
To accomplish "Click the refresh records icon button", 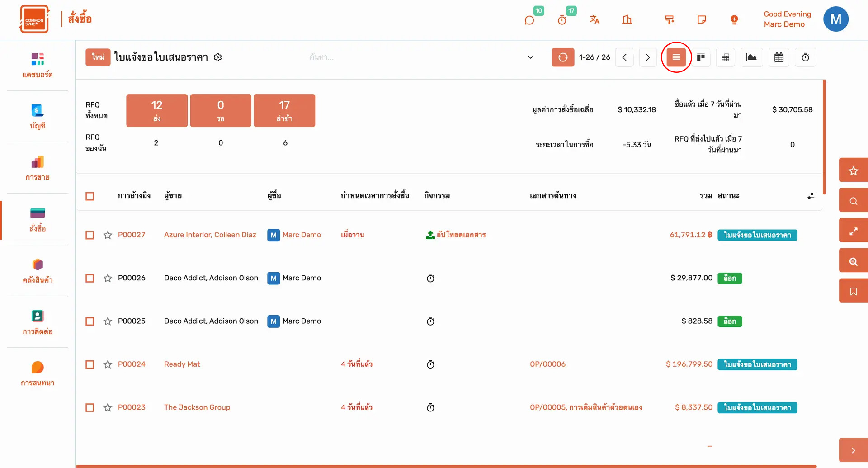I will coord(563,57).
